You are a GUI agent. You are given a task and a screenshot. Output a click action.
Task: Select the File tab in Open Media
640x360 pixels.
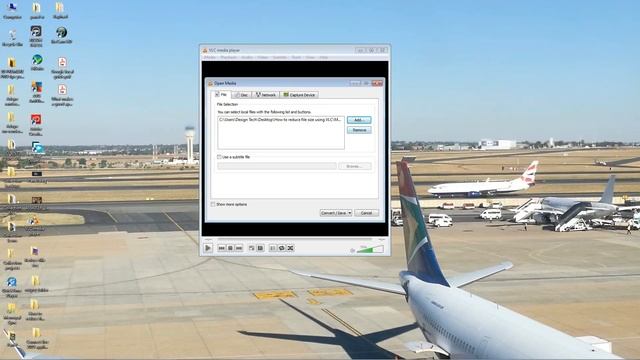(x=221, y=94)
